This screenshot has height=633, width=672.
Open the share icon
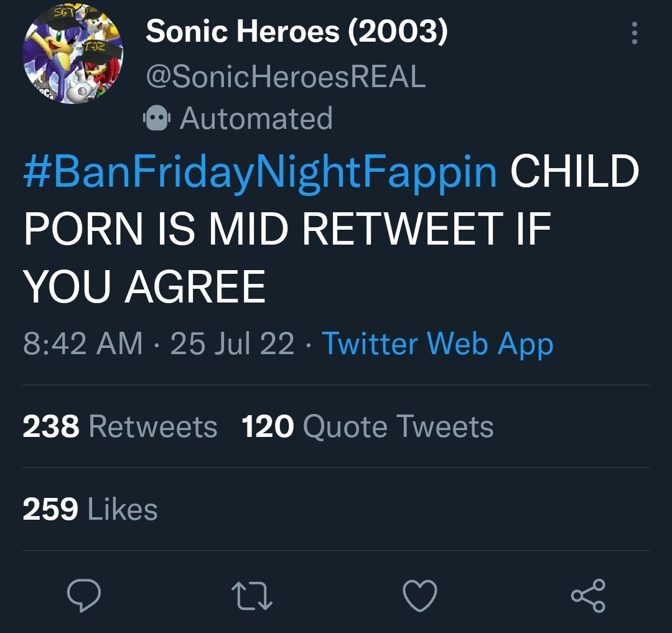click(589, 595)
